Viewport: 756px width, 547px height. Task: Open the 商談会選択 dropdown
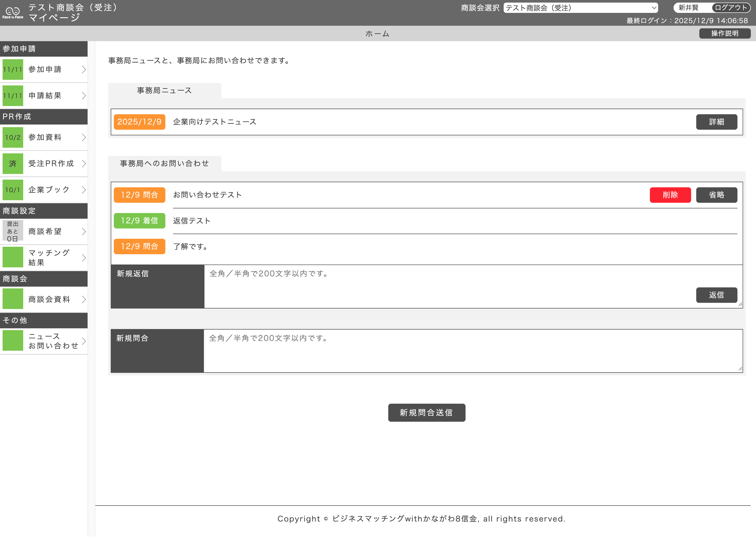[580, 8]
